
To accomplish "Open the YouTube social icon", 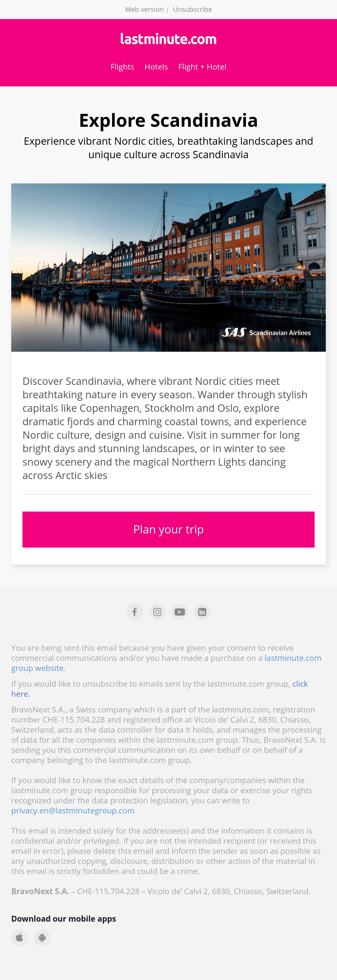I will pos(180,612).
